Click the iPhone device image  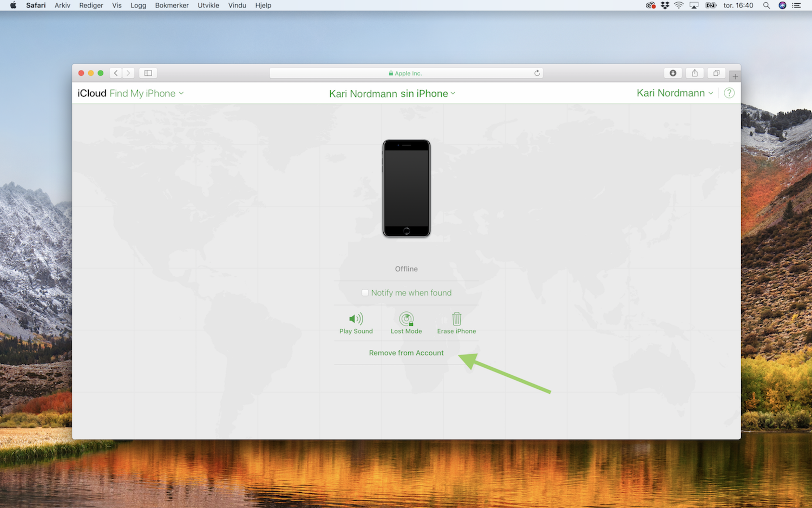click(x=406, y=188)
